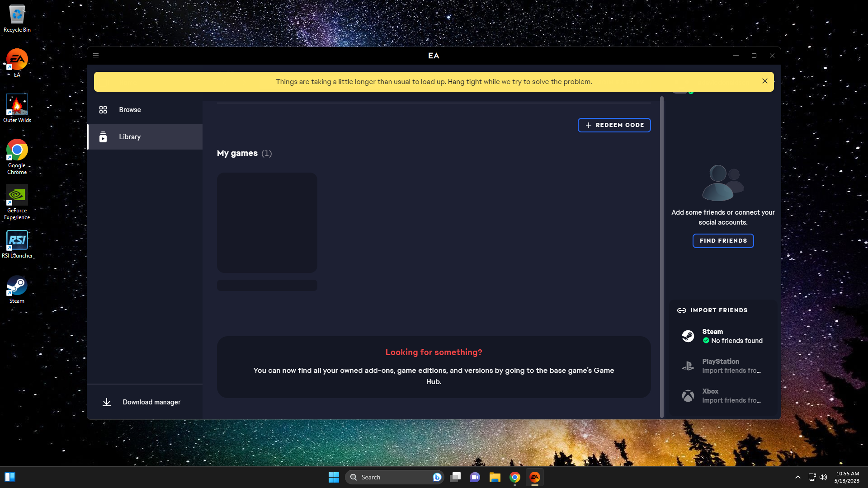The height and width of the screenshot is (488, 868).
Task: Click the friends silhouette illustration
Action: click(x=723, y=183)
